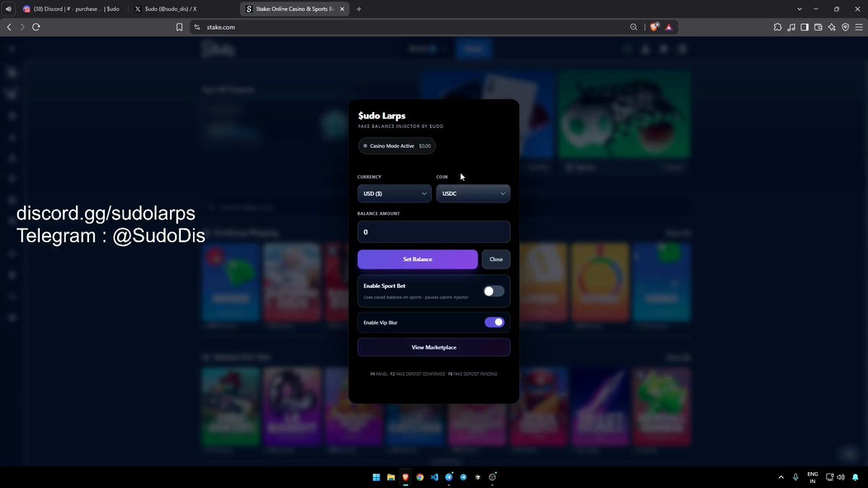The image size is (868, 488).
Task: Click the browser forward arrow
Action: 22,27
